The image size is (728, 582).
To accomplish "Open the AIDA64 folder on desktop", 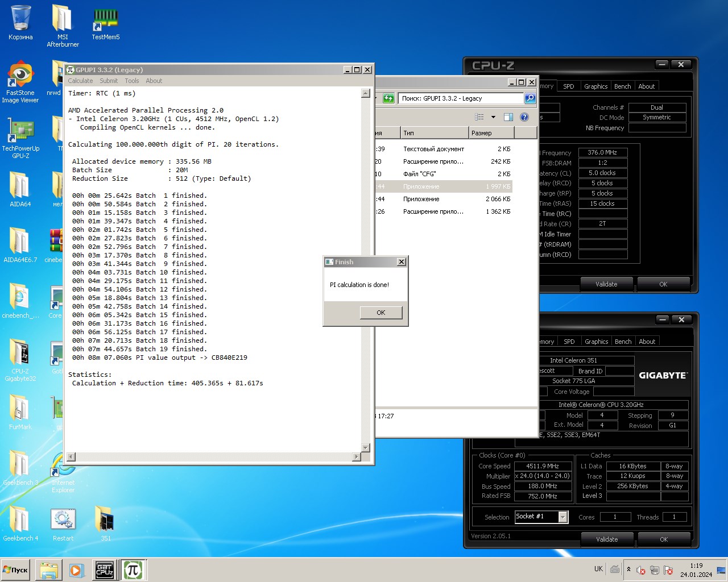I will pos(20,190).
